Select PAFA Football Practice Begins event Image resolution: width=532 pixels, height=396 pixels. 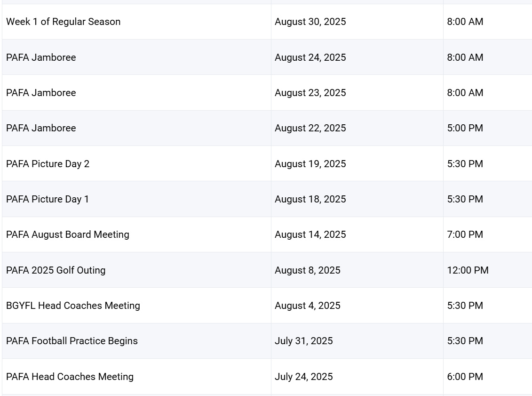[71, 341]
